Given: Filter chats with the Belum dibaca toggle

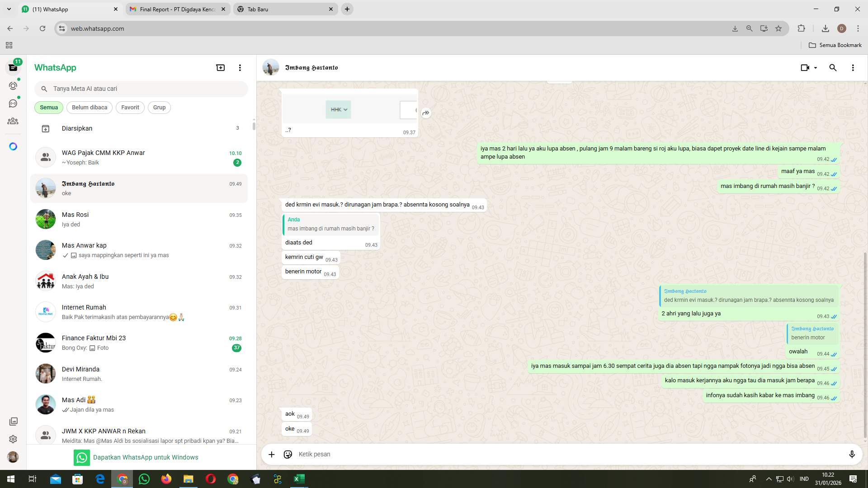Looking at the screenshot, I should (x=89, y=107).
